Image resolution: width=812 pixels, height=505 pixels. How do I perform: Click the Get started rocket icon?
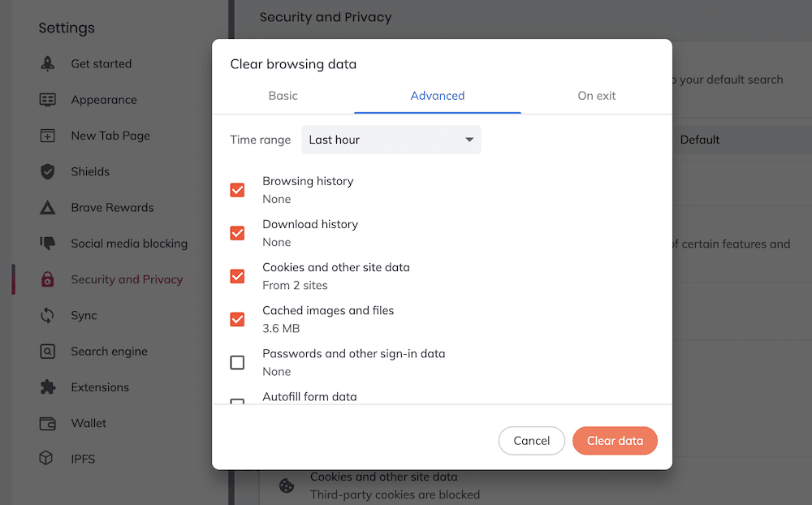(48, 64)
